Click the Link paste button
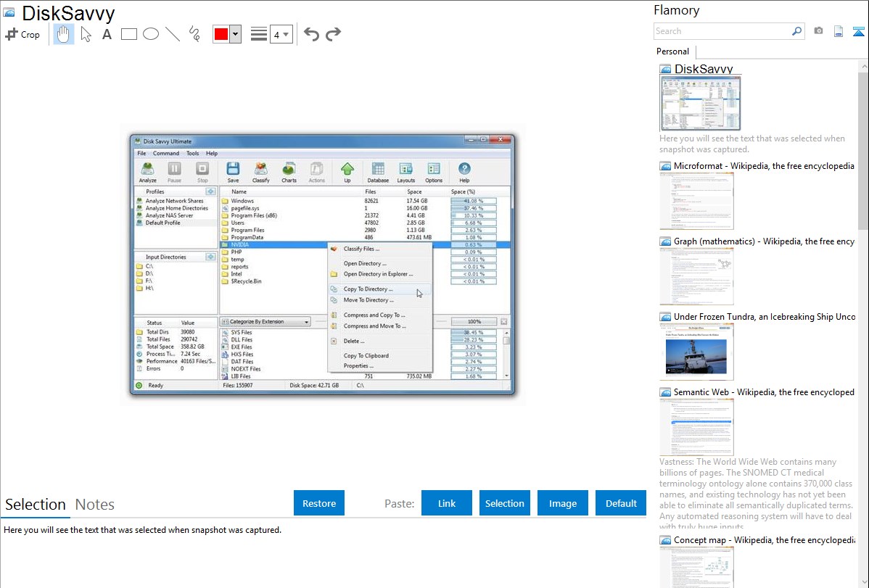 [x=447, y=503]
